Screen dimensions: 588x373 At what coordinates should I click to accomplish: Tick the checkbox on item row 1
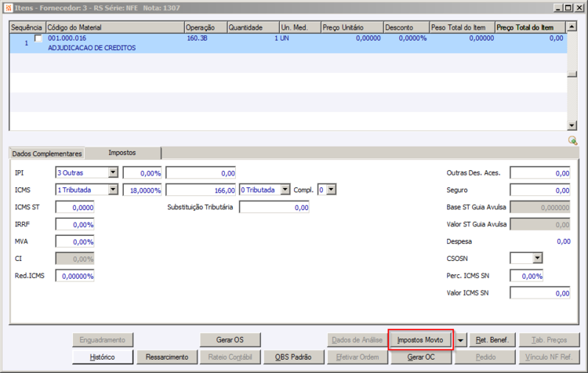(x=38, y=38)
